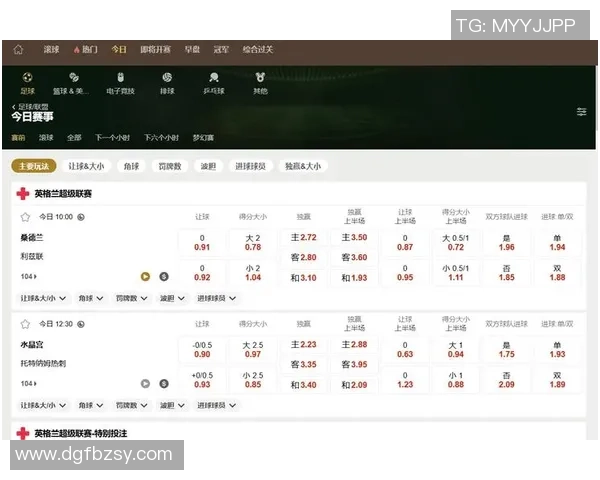
Task: Select the 篮球 & 美… sport icon
Action: tap(71, 83)
